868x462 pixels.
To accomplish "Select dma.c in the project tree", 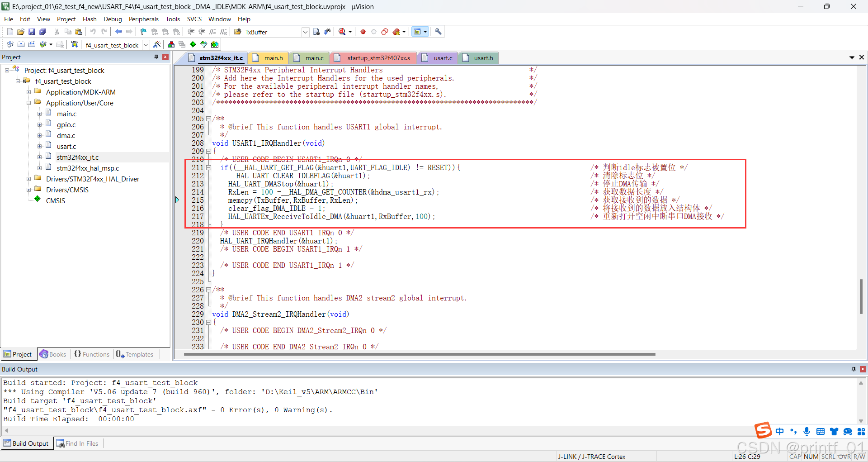I will click(x=66, y=136).
